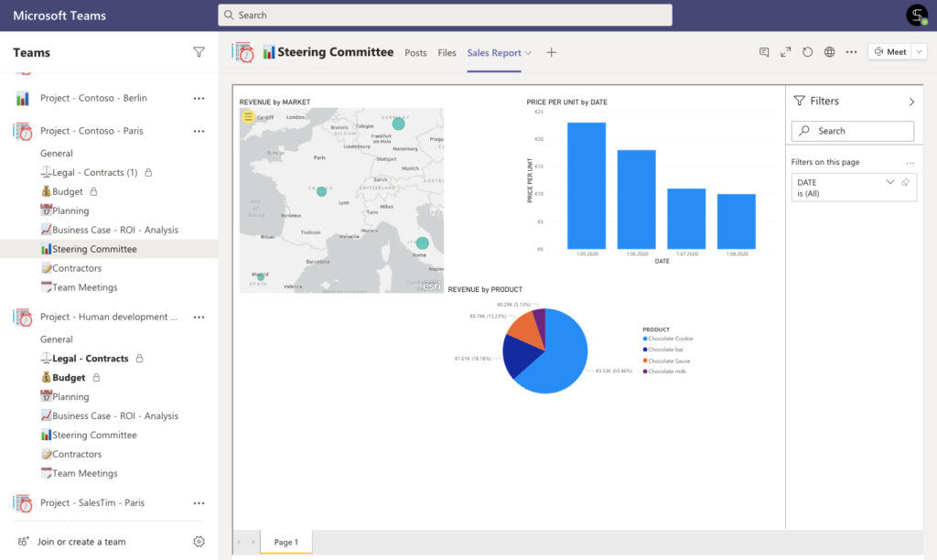The image size is (937, 560).
Task: Click the 1.05.2020 bar in price chart
Action: (x=587, y=186)
